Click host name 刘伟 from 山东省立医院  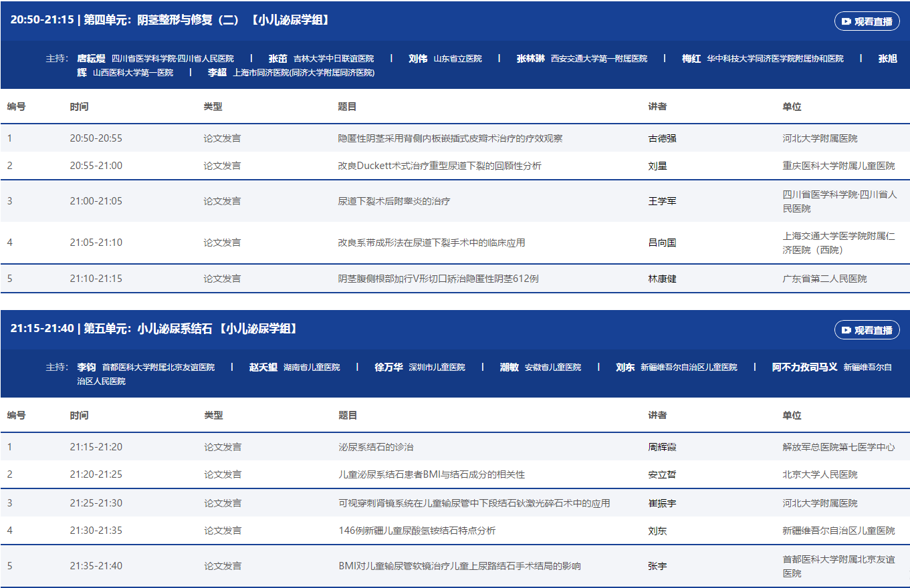pyautogui.click(x=418, y=59)
